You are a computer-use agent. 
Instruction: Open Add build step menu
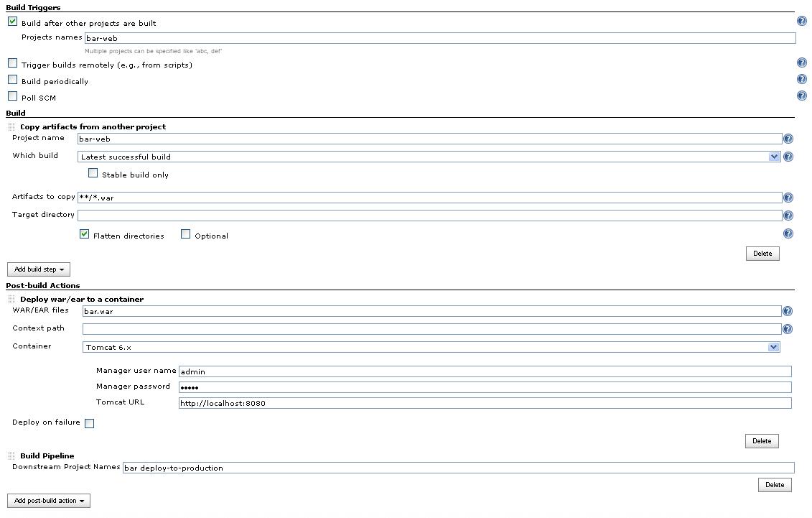(x=39, y=269)
